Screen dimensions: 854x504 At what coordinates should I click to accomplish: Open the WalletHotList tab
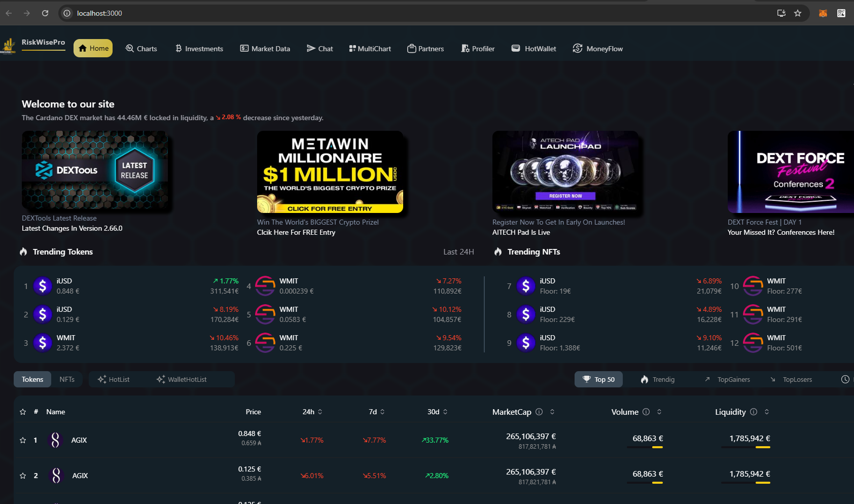182,379
